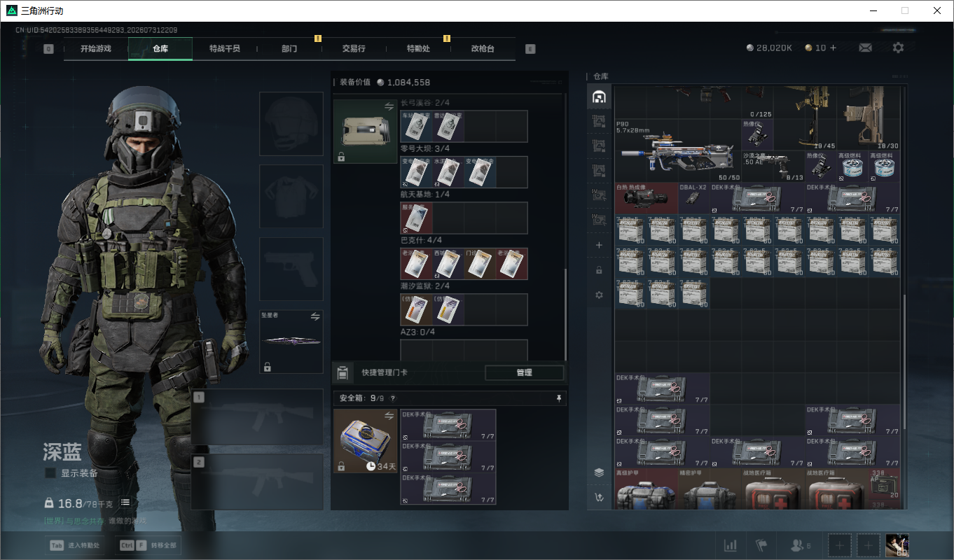Click the 深蓝 operator name
954x560 pixels.
coord(62,451)
